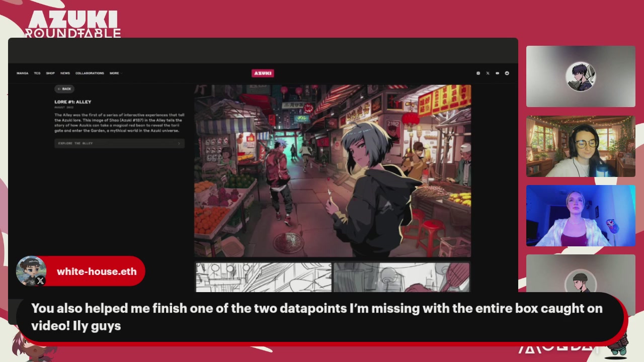Select the top anime avatar participant tile

tap(581, 76)
